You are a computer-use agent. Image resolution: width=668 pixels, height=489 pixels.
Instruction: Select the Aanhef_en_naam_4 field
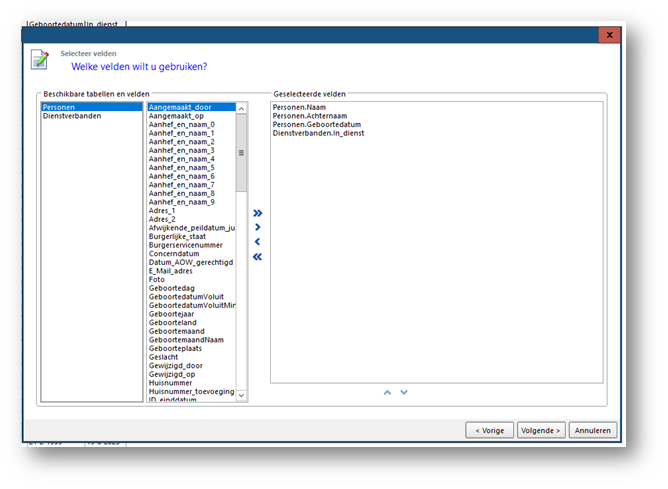pyautogui.click(x=191, y=159)
